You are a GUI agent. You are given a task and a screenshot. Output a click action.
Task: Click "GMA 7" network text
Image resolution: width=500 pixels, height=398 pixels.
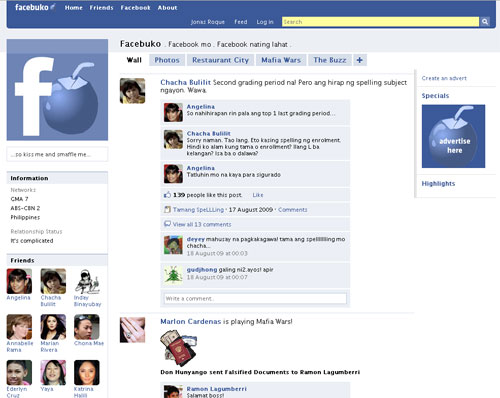tap(19, 199)
